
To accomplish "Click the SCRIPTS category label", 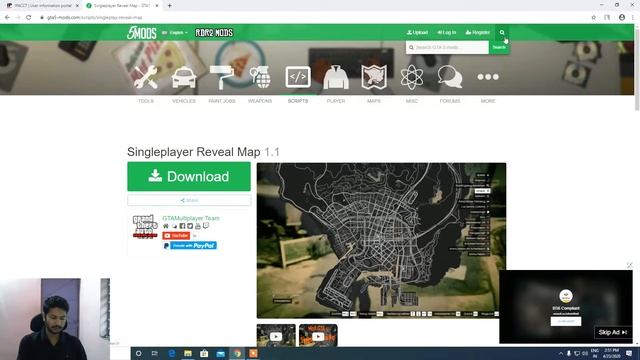I will [298, 101].
